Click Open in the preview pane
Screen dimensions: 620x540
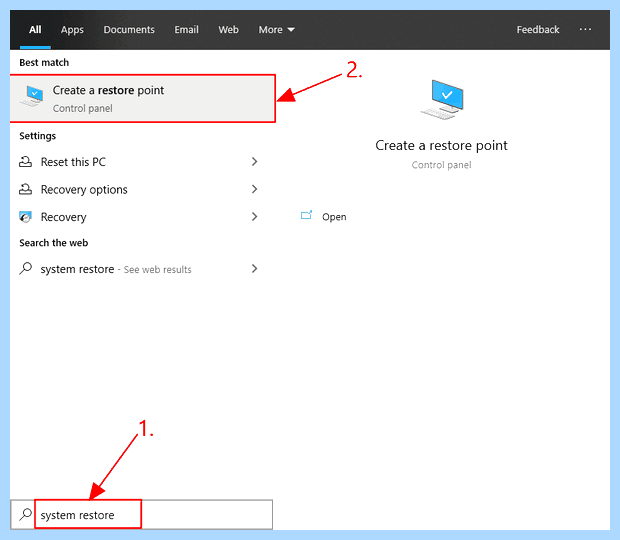[x=334, y=217]
